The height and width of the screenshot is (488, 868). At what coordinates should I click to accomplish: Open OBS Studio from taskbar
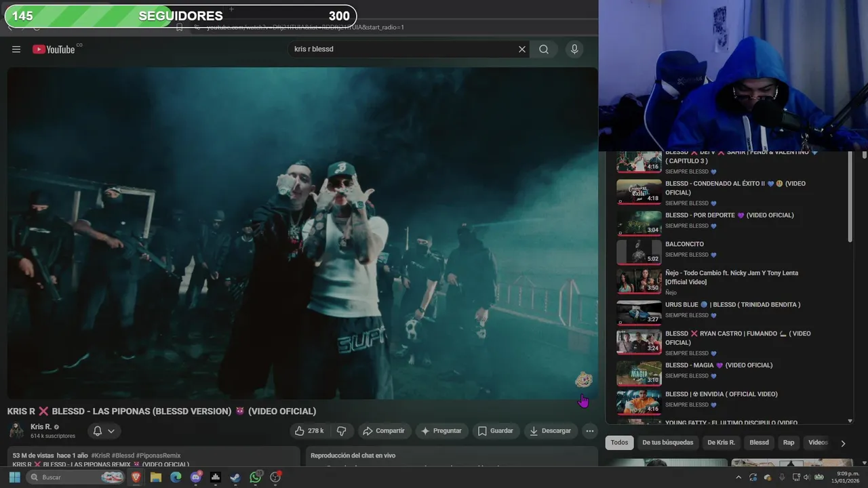point(275,477)
